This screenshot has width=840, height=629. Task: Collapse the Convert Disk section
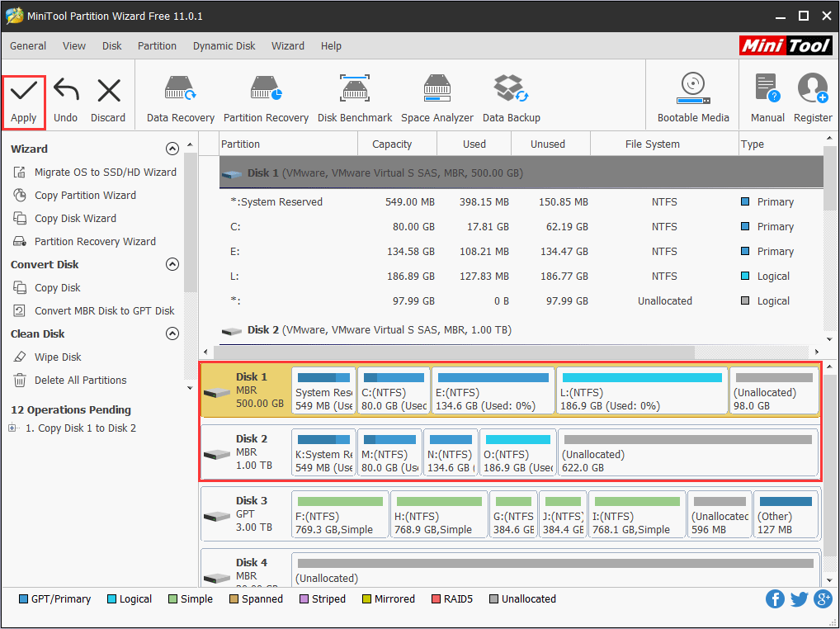coord(172,264)
